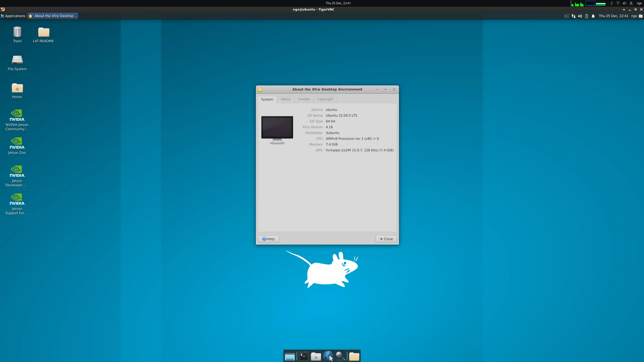Viewport: 644px width, 362px height.
Task: Check the battery indicator in the top panel
Action: (x=587, y=16)
